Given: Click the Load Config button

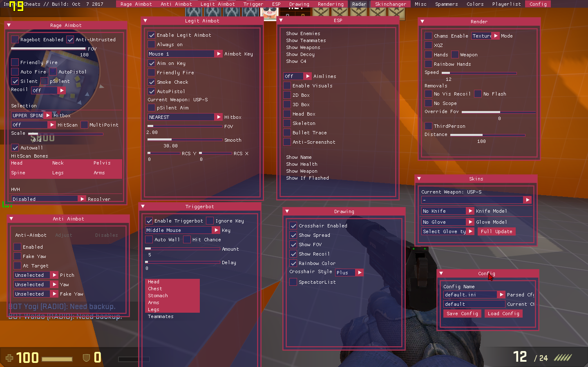Looking at the screenshot, I should (503, 313).
